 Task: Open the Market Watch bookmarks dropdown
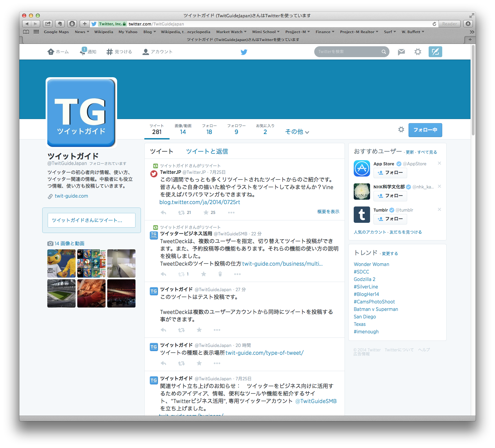(x=231, y=32)
